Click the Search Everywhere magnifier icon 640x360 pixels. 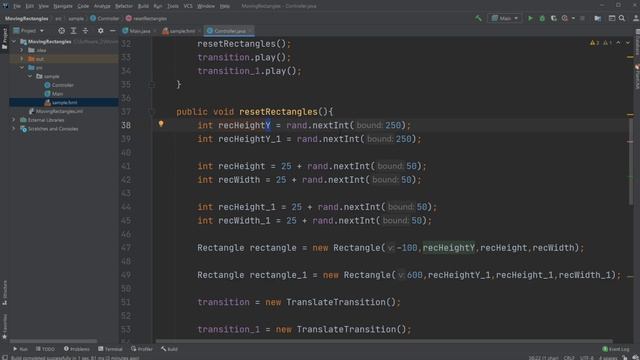[x=622, y=18]
